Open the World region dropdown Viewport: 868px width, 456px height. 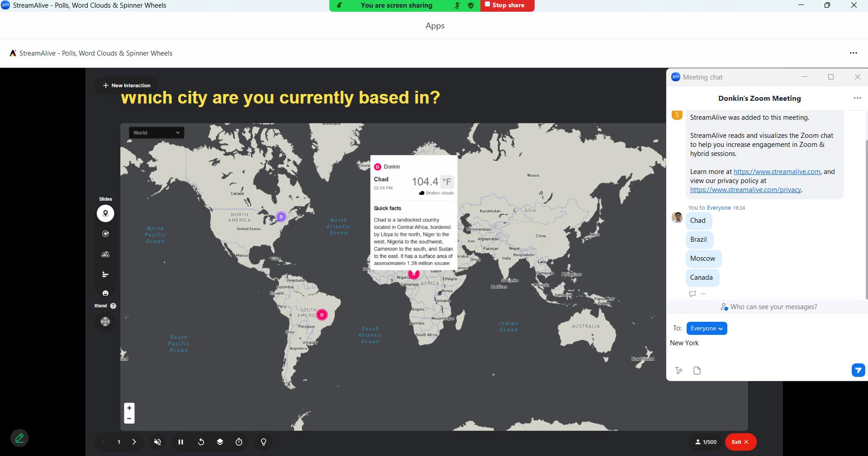click(157, 132)
